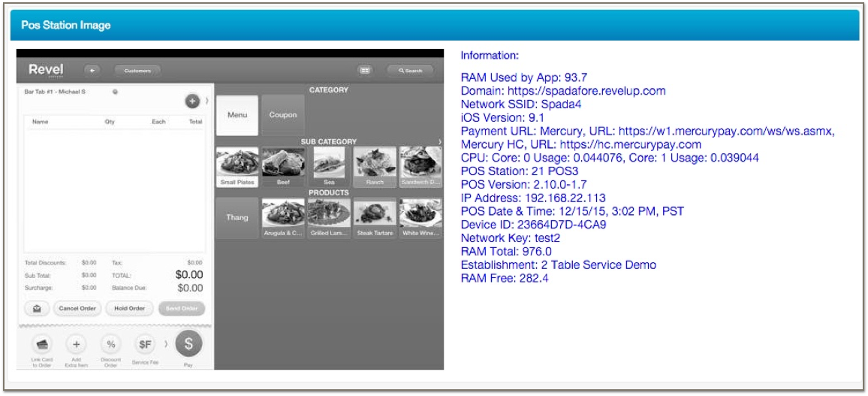
Task: Click the RAM Free: 282.4 line
Action: click(x=505, y=278)
